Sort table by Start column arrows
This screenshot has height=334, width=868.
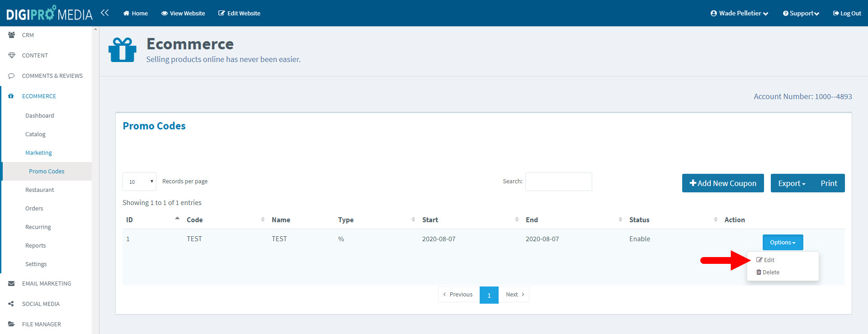tap(517, 219)
